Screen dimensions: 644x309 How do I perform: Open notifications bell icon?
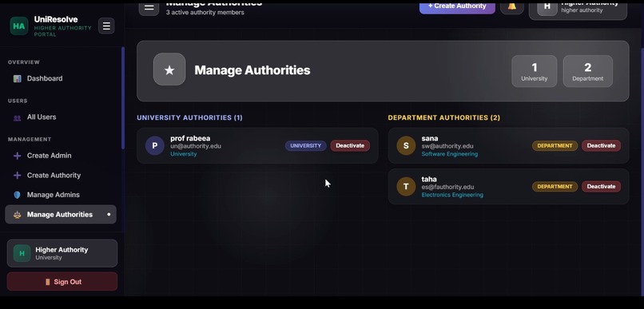511,6
